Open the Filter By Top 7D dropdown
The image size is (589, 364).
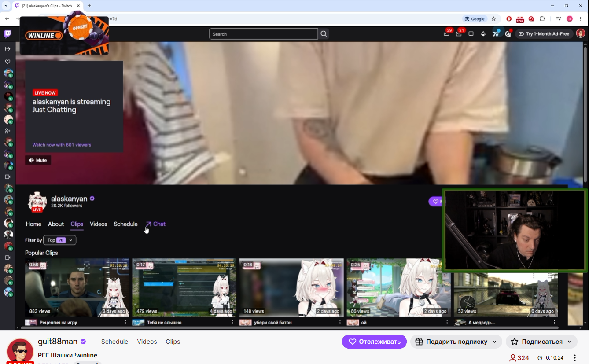60,240
